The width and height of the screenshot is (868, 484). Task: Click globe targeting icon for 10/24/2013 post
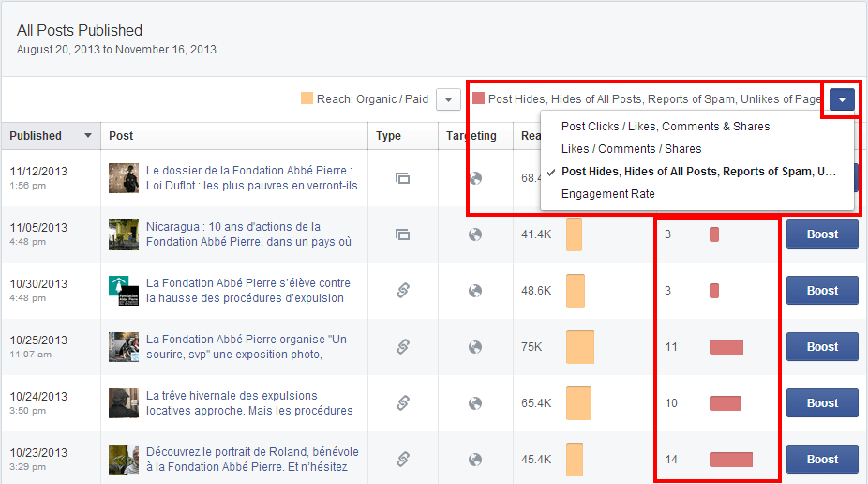pos(475,403)
